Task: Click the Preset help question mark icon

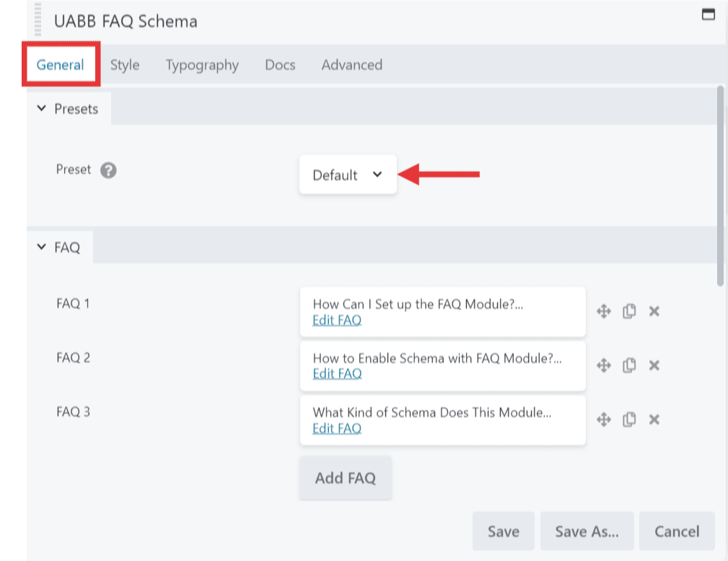Action: click(x=108, y=170)
